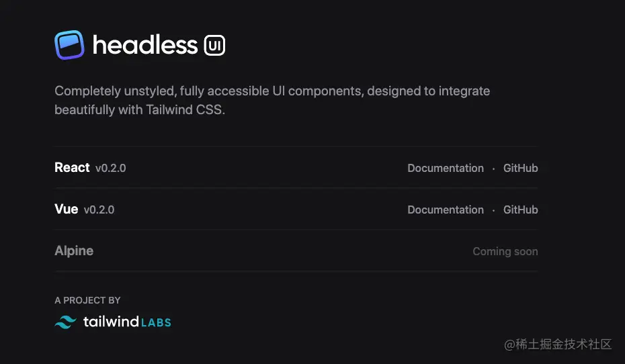
Task: Click the Headless UI gradient logo icon
Action: [69, 45]
